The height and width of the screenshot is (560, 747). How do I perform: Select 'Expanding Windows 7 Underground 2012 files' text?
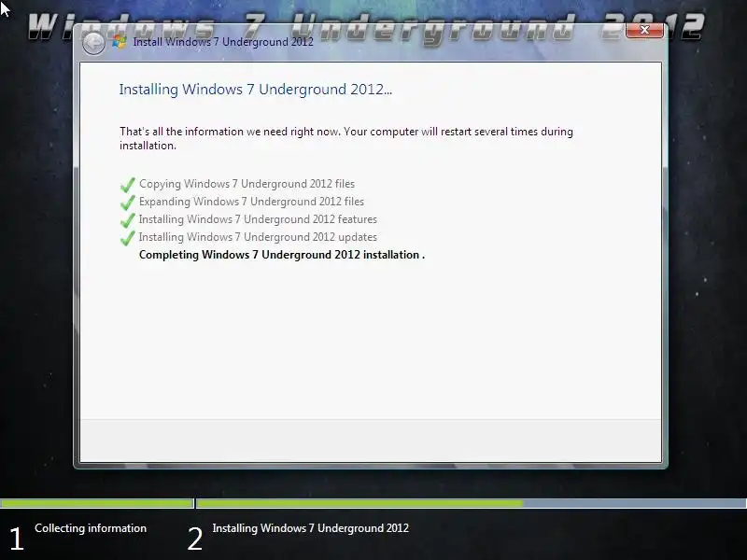tap(251, 202)
